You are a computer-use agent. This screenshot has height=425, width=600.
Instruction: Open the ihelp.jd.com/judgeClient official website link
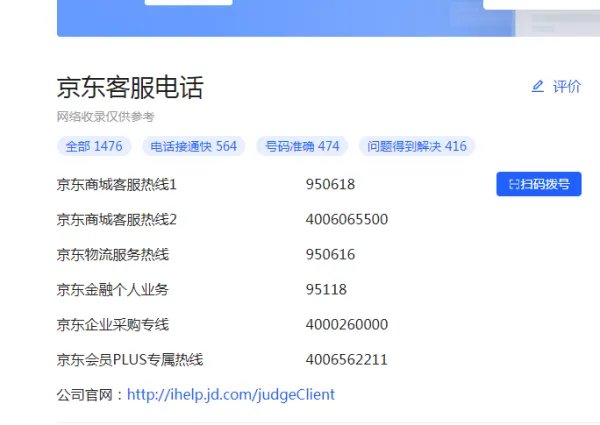[230, 394]
